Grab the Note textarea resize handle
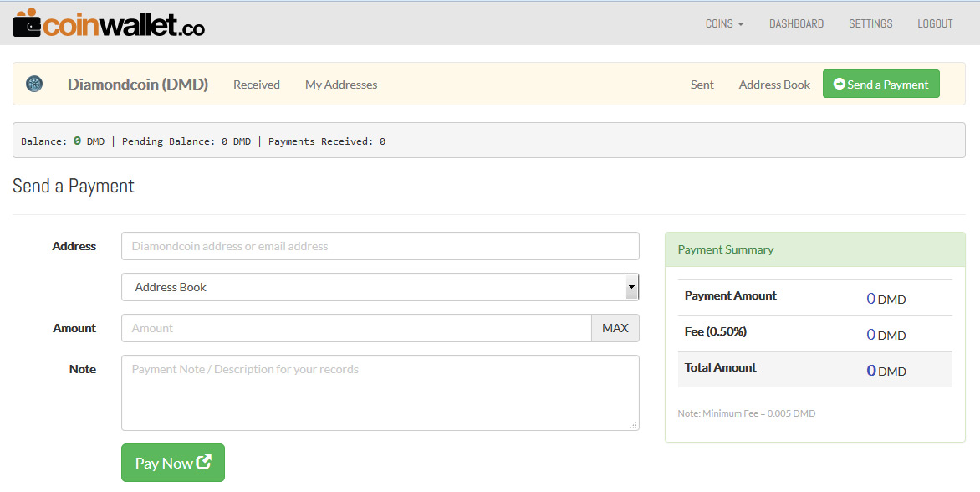The image size is (980, 492). (634, 425)
